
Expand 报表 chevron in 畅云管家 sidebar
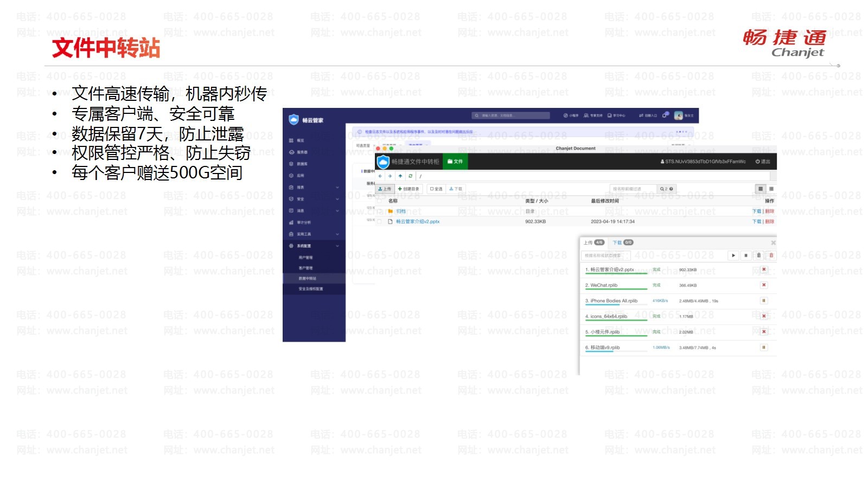click(x=337, y=188)
